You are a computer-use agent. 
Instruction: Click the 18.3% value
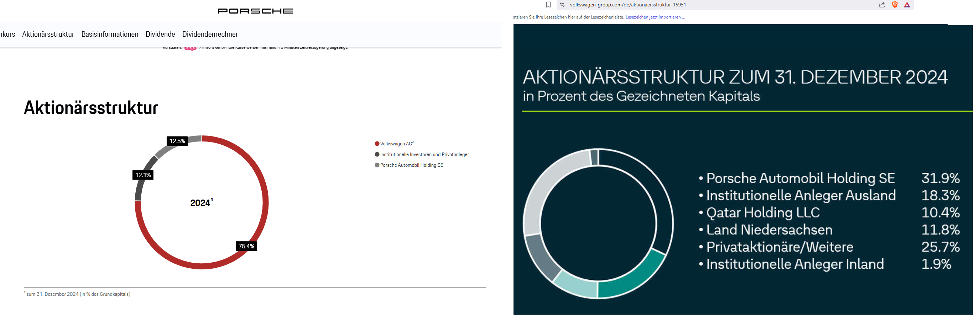click(940, 195)
